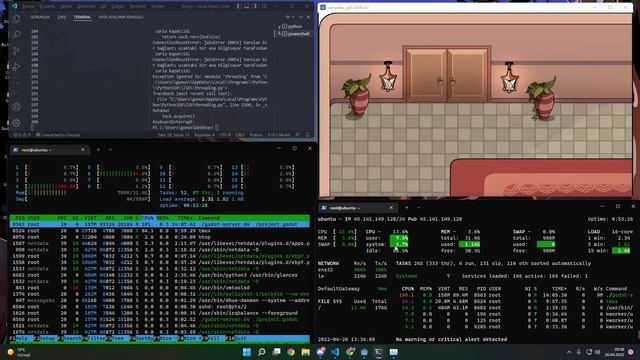640x360 pixels.
Task: Close root@ubuntu tab in glances window
Action: [391, 208]
